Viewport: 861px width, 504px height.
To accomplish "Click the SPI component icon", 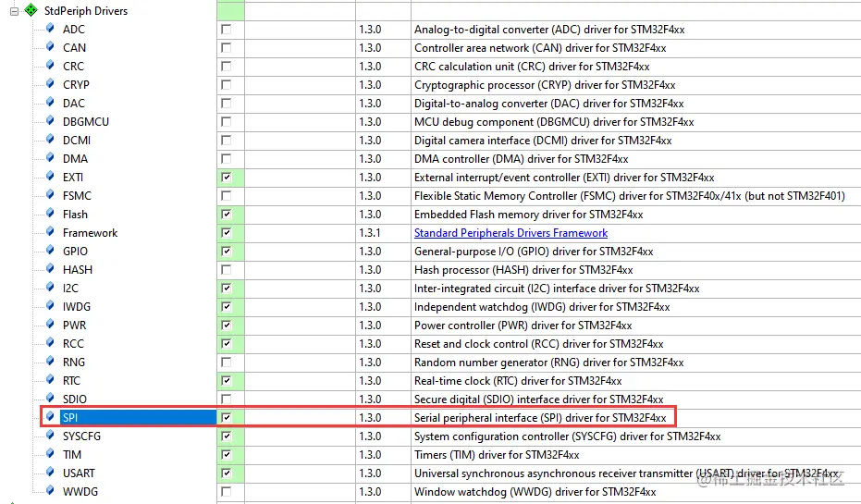I will tap(50, 416).
